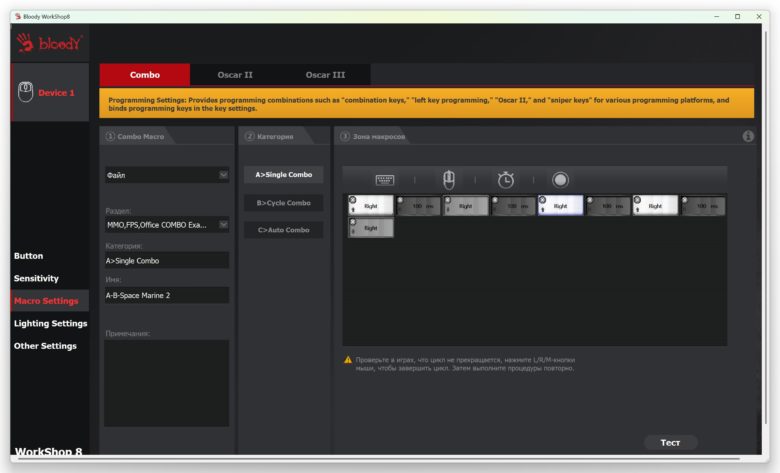780x473 pixels.
Task: Click the Bloody logo
Action: coord(49,43)
